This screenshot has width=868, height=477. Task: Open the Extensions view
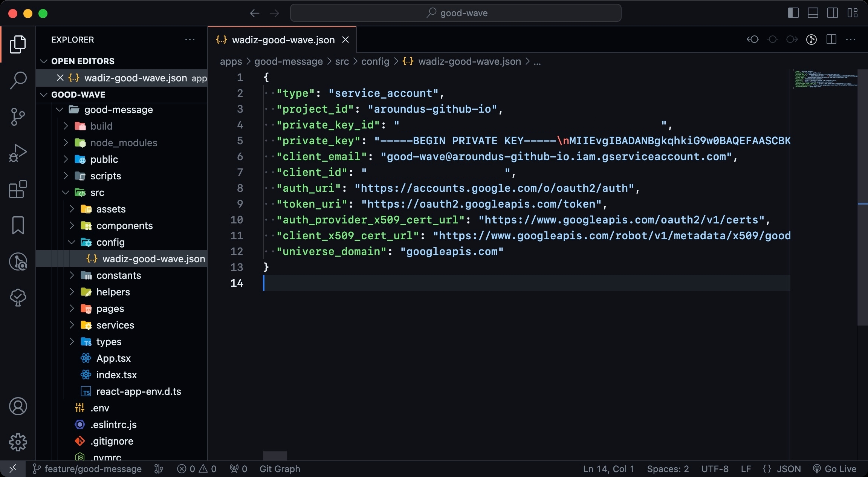pyautogui.click(x=18, y=189)
